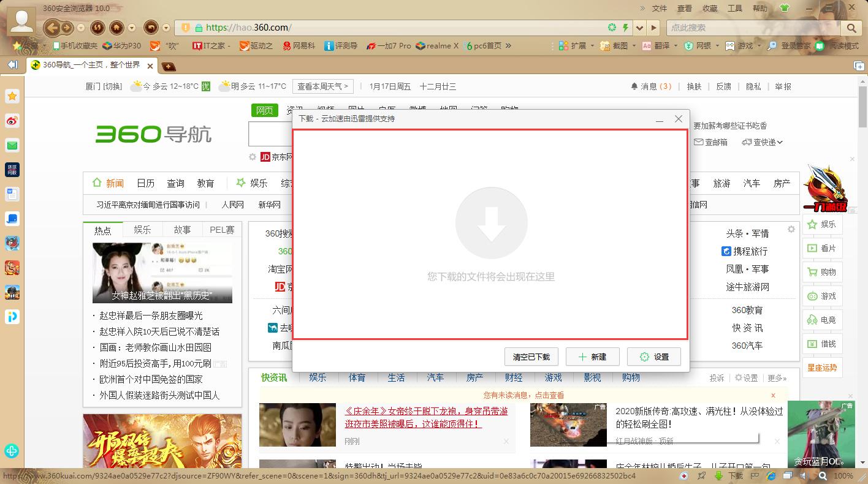Open the browser home page icon
The width and height of the screenshot is (868, 484).
[116, 28]
